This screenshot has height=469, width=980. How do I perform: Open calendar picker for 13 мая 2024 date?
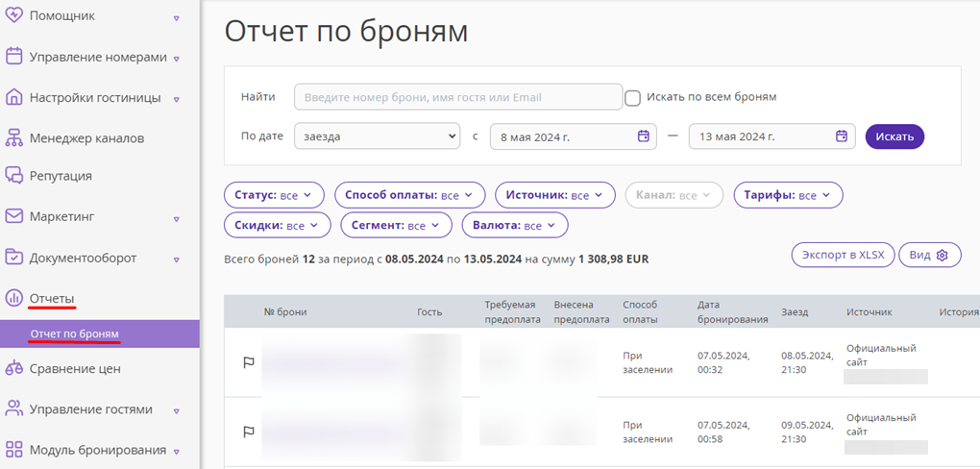point(842,136)
